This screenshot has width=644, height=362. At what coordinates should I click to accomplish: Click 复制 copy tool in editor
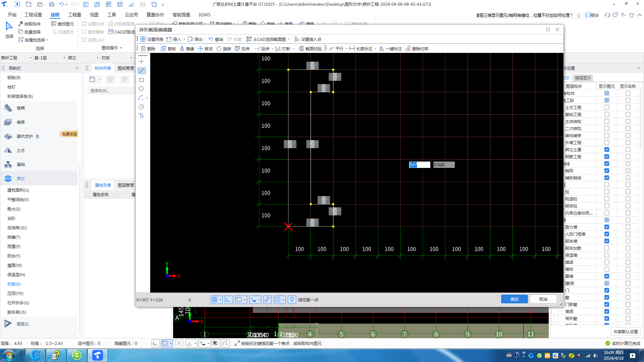pyautogui.click(x=168, y=49)
